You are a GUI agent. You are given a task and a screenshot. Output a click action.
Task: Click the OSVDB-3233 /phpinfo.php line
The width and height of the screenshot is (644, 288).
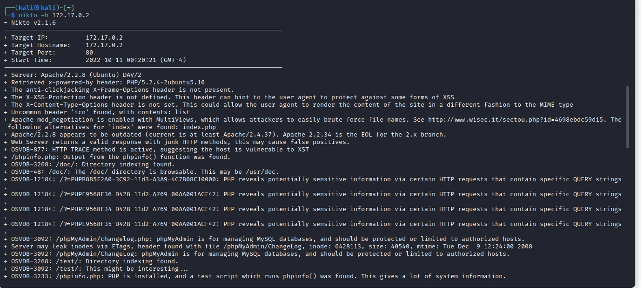point(256,276)
